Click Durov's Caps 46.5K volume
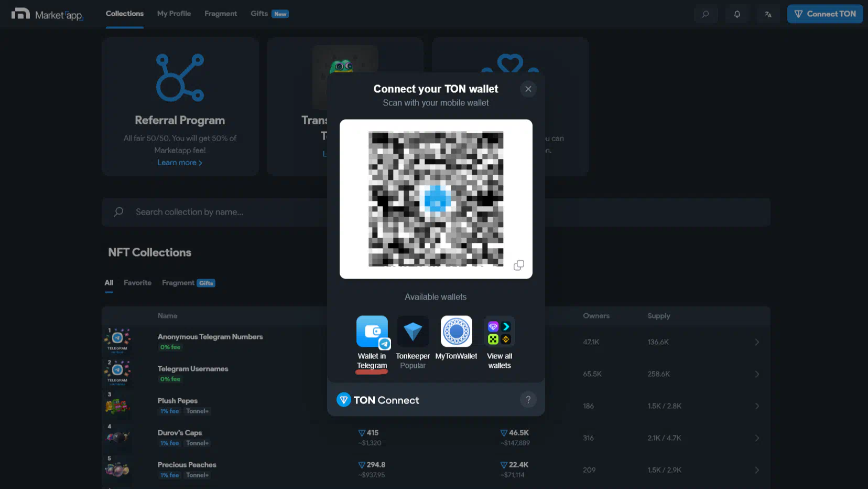The height and width of the screenshot is (489, 868). (x=515, y=433)
